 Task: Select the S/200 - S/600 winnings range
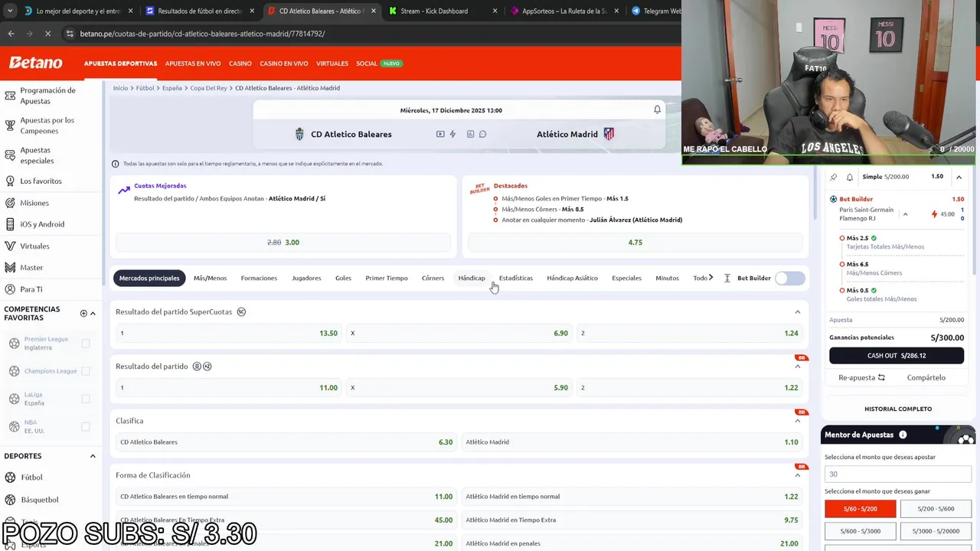936,509
